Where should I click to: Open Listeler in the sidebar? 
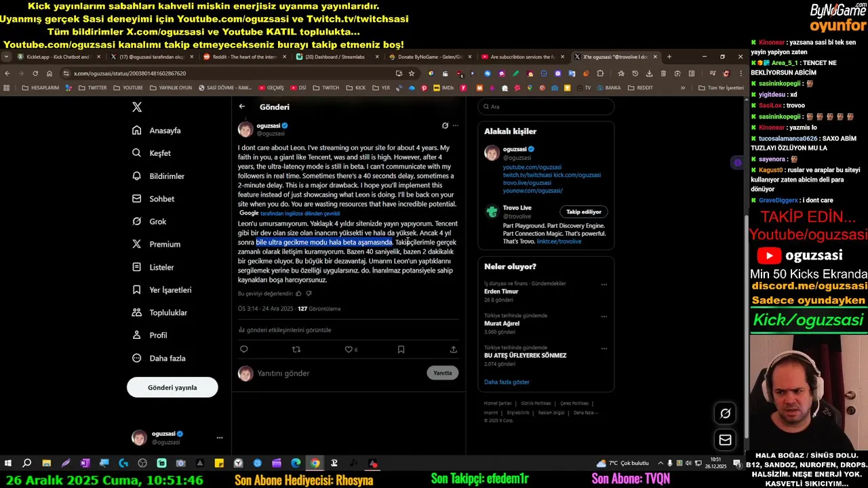tap(154, 267)
